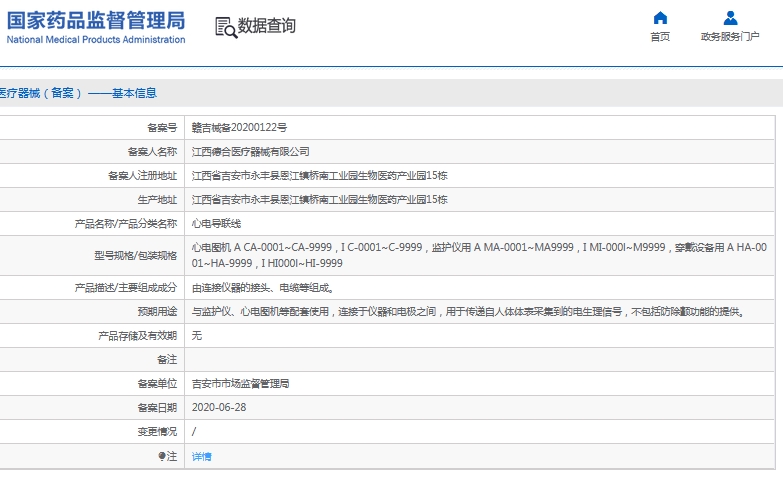The width and height of the screenshot is (783, 477).
Task: Select the 备案单位 label
Action: (x=157, y=384)
